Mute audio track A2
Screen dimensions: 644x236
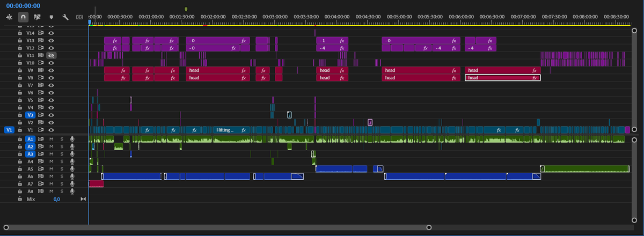tap(52, 146)
